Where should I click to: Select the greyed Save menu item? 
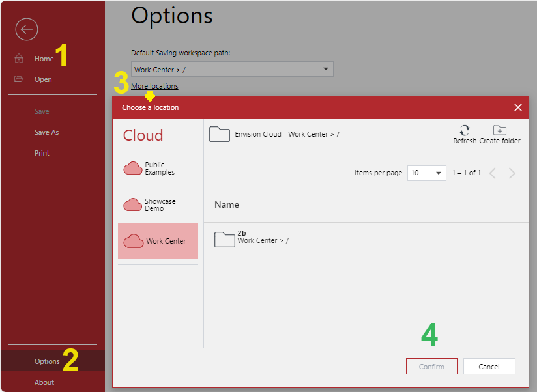tap(42, 111)
